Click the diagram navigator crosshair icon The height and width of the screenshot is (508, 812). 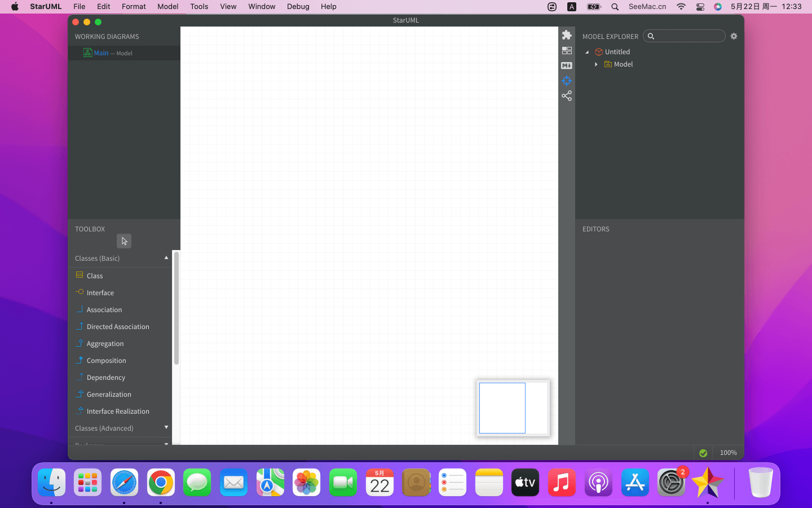click(567, 81)
